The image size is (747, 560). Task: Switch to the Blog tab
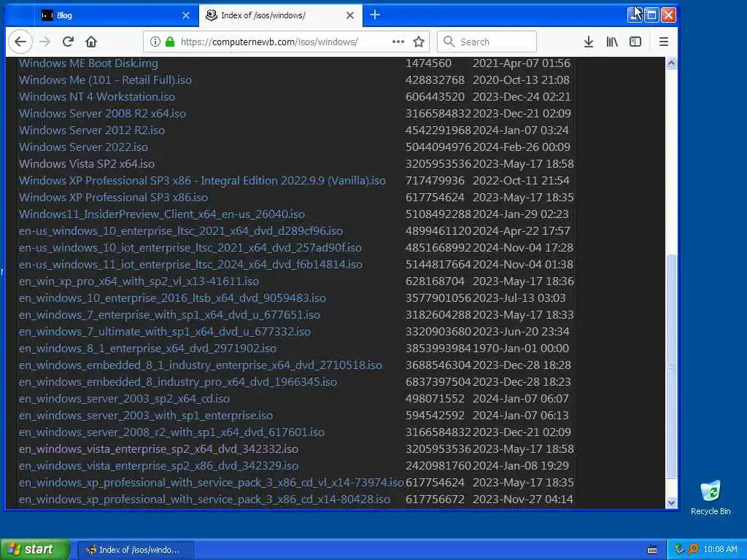click(x=116, y=15)
